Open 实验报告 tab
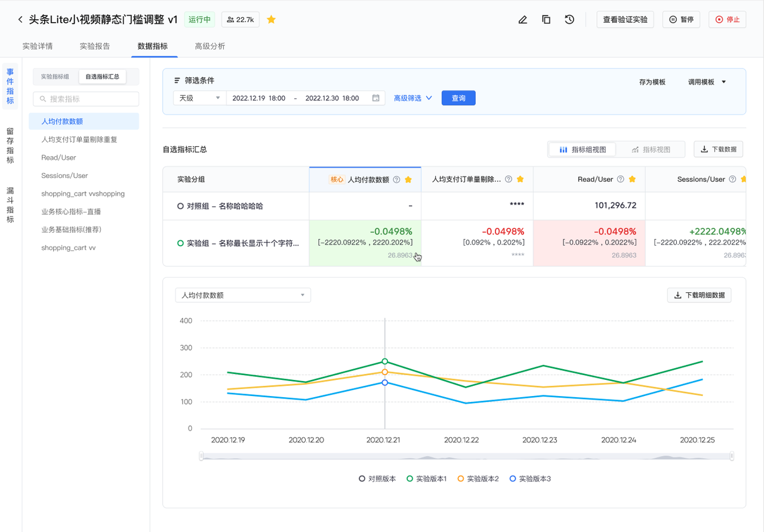The height and width of the screenshot is (532, 764). click(95, 46)
